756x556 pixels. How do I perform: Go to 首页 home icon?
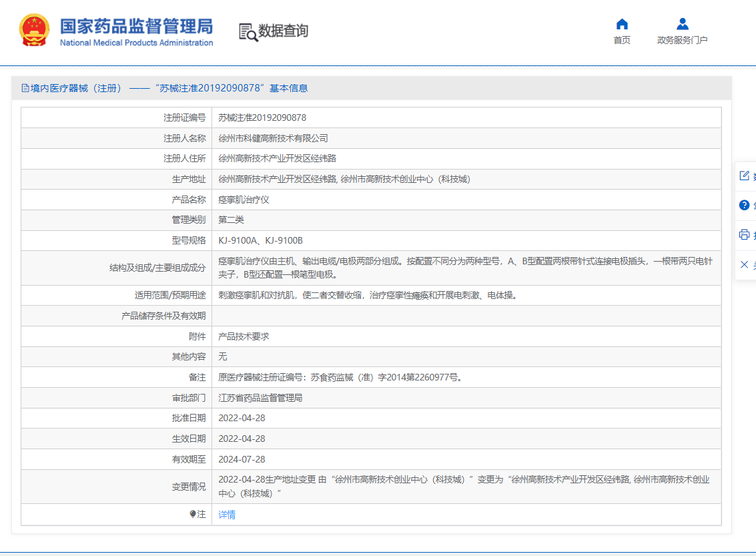tap(622, 24)
